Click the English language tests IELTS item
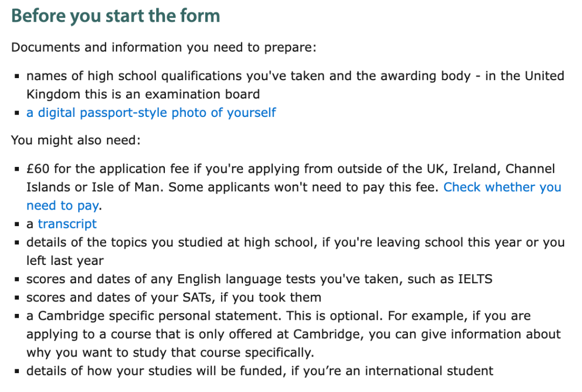The image size is (582, 392). click(x=259, y=279)
